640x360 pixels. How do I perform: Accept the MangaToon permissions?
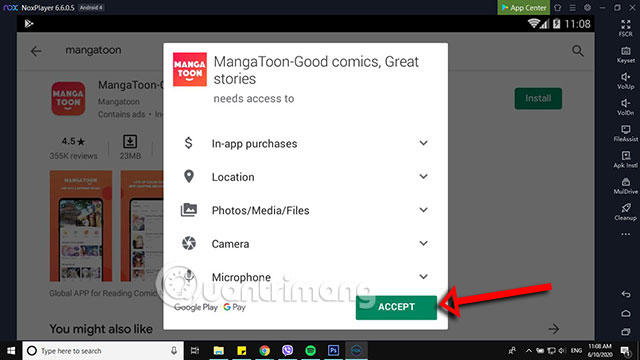pyautogui.click(x=396, y=307)
